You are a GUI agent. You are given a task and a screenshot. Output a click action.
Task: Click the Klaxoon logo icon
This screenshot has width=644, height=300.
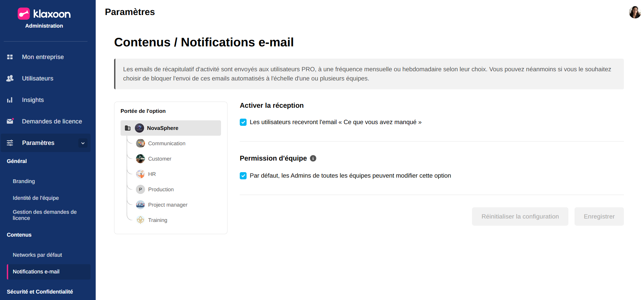coord(24,14)
